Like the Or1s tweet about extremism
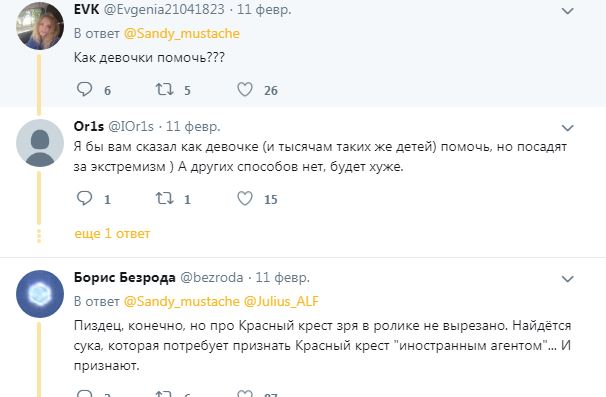 click(245, 198)
